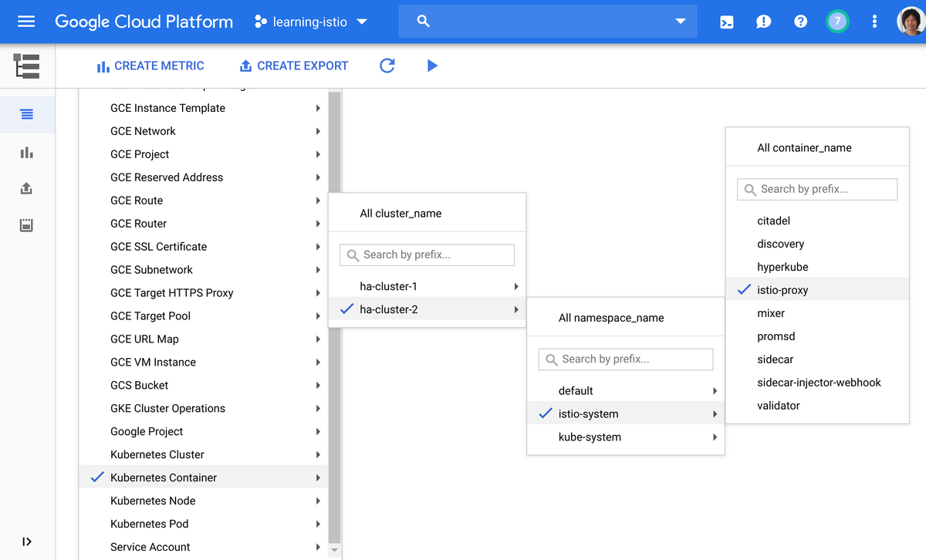
Task: Expand the sidebar with the arrow icon
Action: [27, 541]
